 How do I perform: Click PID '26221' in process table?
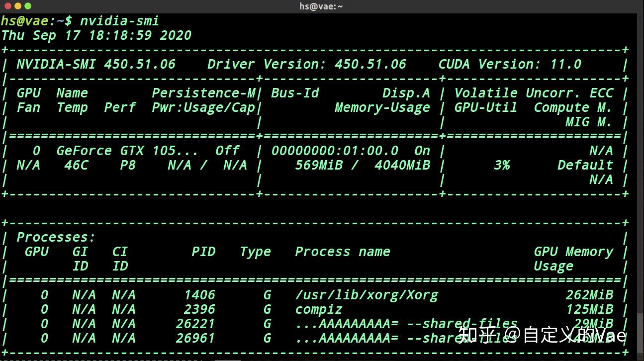[195, 324]
